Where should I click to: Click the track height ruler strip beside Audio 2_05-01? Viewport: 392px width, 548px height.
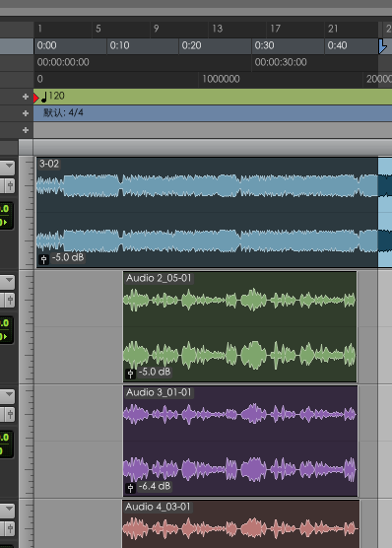coord(27,327)
